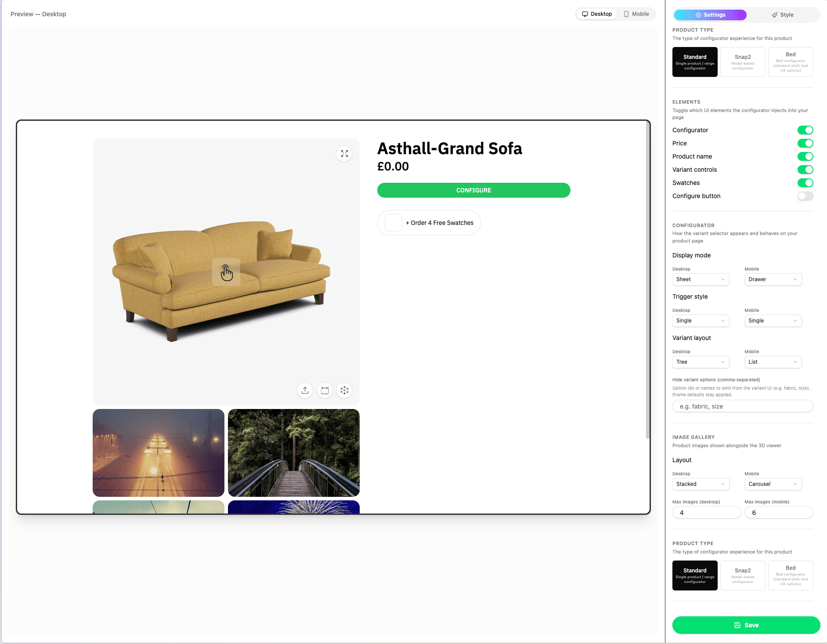This screenshot has width=827, height=644.
Task: Switch the preview to Desktop
Action: pyautogui.click(x=596, y=14)
